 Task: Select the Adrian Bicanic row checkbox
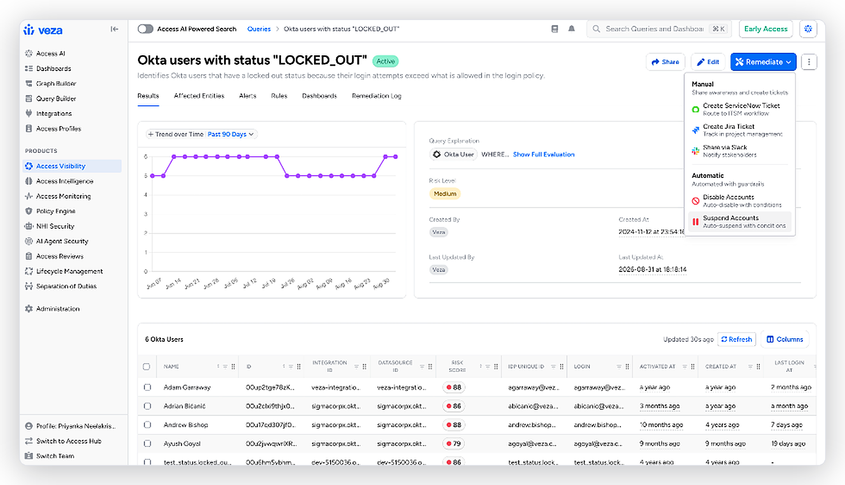click(x=147, y=406)
